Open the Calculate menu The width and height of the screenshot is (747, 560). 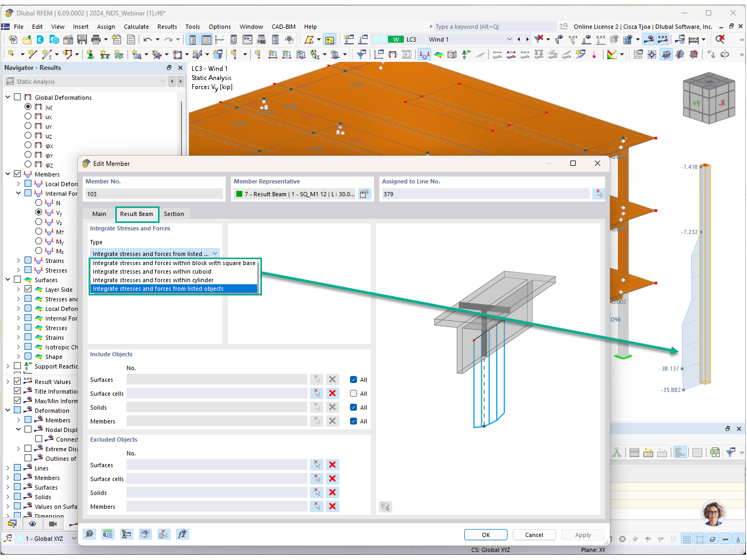[136, 27]
